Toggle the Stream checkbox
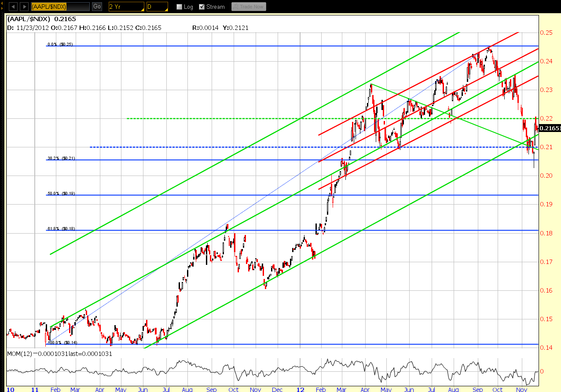 [x=202, y=7]
